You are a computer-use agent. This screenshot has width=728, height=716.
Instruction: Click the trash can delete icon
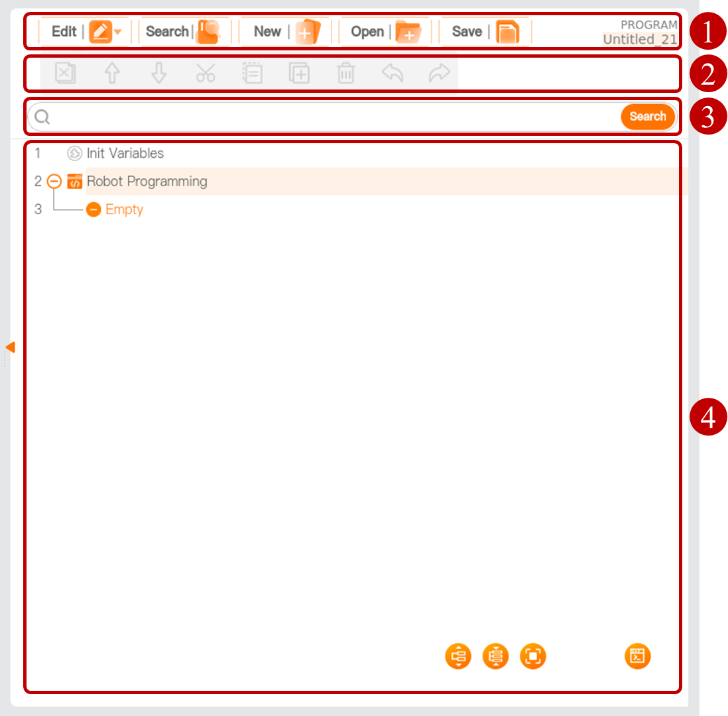tap(345, 74)
